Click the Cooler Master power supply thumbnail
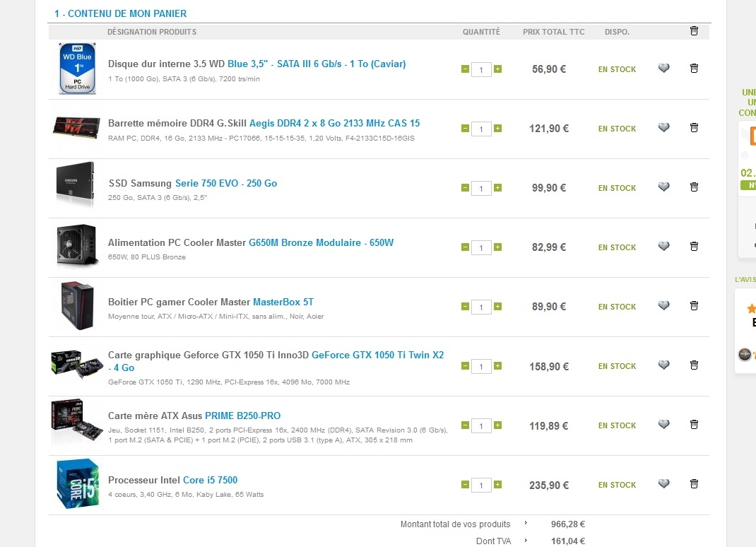 pyautogui.click(x=76, y=245)
